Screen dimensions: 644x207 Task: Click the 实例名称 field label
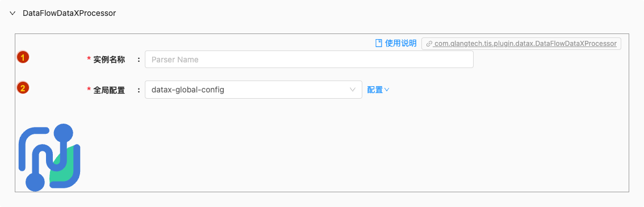click(x=109, y=60)
